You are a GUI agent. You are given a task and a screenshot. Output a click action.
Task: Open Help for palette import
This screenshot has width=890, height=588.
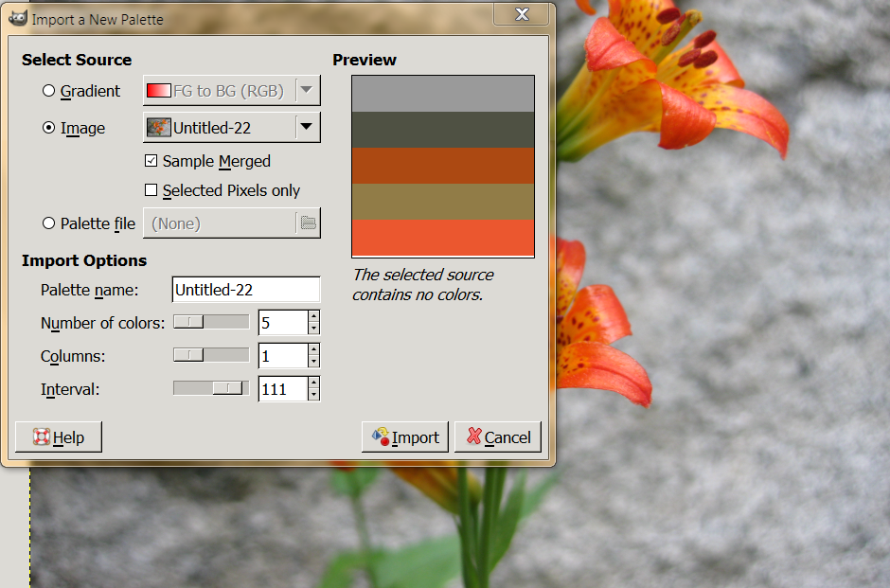[x=59, y=437]
